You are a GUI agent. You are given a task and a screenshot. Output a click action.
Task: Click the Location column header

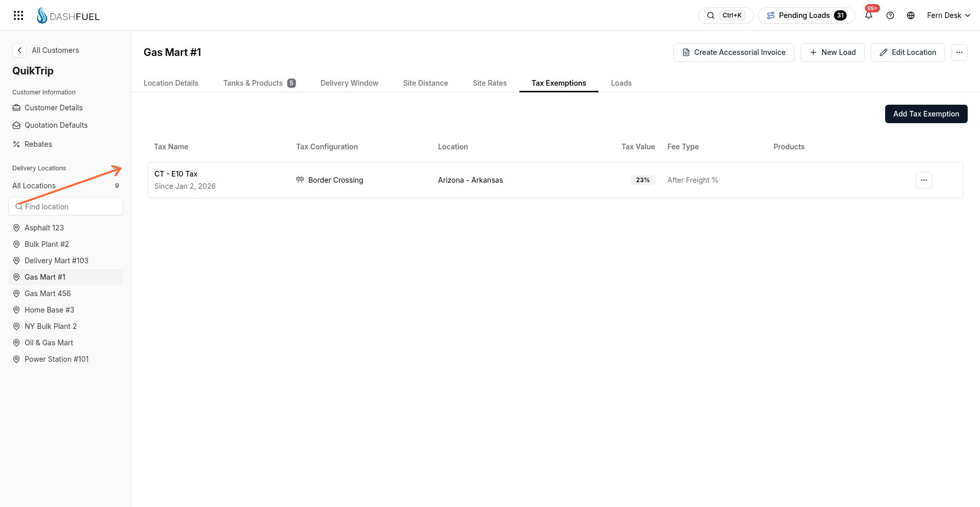[453, 147]
